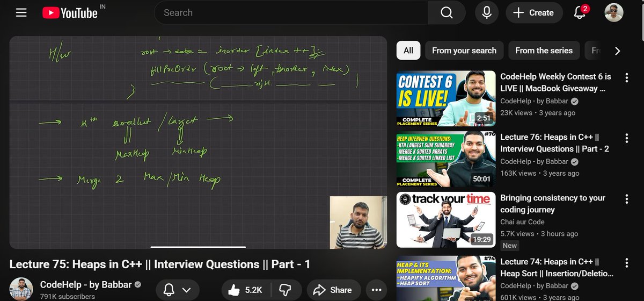The image size is (644, 301).
Task: Open CodeHelp - by Babbar channel name
Action: [86, 284]
